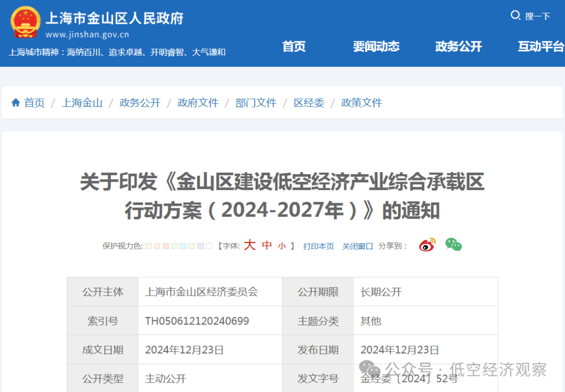Go to 政务公开 breadcrumb link
565x392 pixels.
click(x=140, y=103)
